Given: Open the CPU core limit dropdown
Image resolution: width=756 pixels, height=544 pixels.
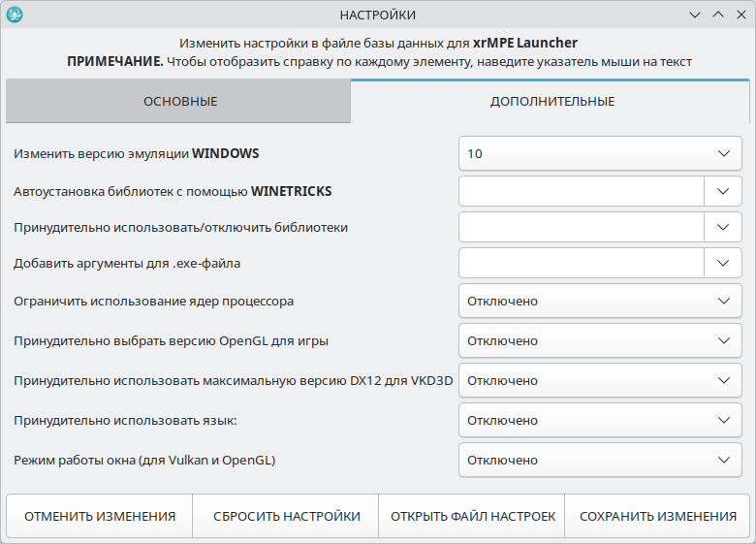Looking at the screenshot, I should pyautogui.click(x=600, y=301).
